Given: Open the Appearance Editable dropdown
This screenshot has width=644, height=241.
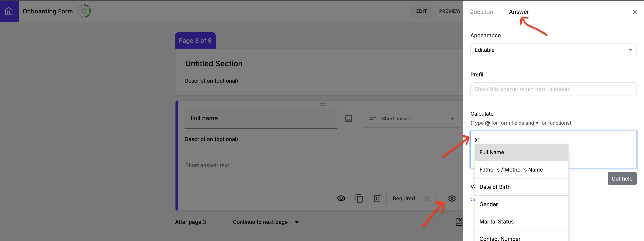Looking at the screenshot, I should tap(553, 50).
